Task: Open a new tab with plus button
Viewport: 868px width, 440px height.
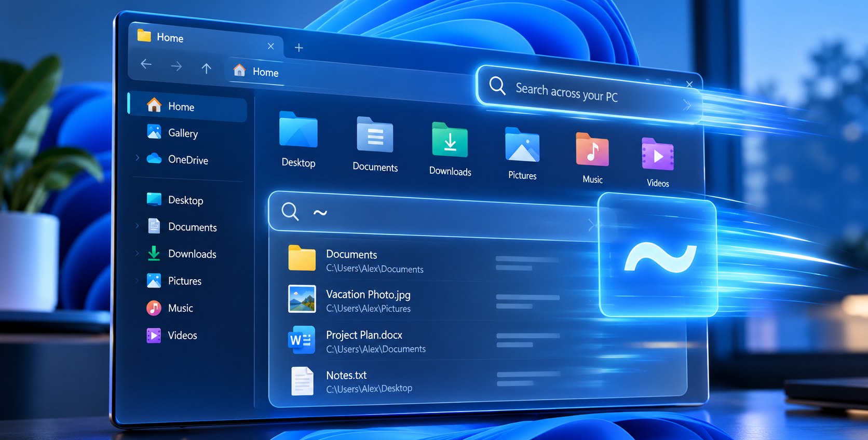Action: click(299, 48)
